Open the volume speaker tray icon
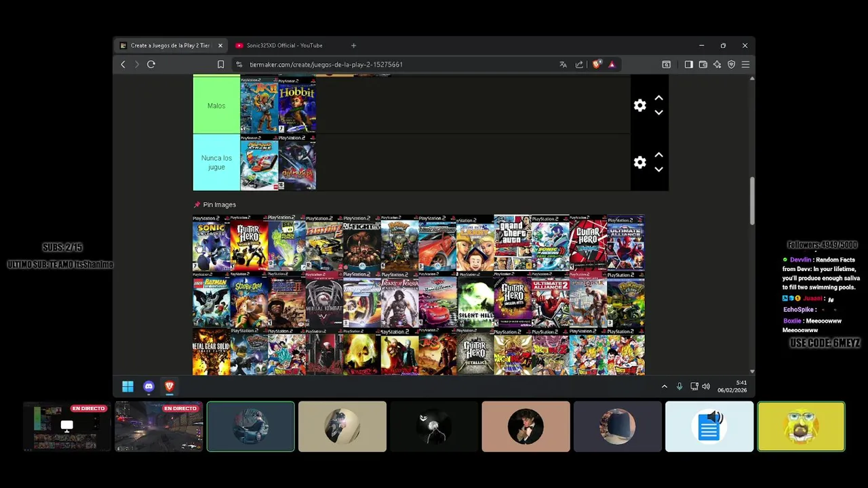Screen dimensions: 868x488 pyautogui.click(x=706, y=386)
